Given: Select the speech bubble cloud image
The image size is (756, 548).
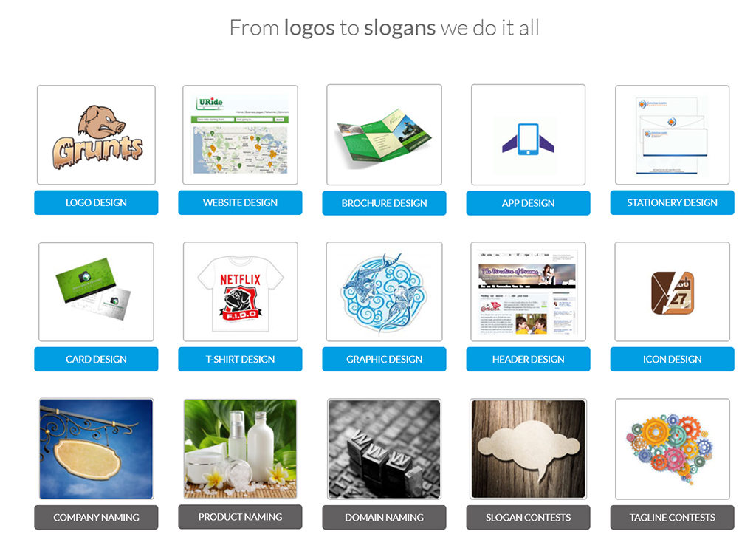Looking at the screenshot, I should (528, 449).
